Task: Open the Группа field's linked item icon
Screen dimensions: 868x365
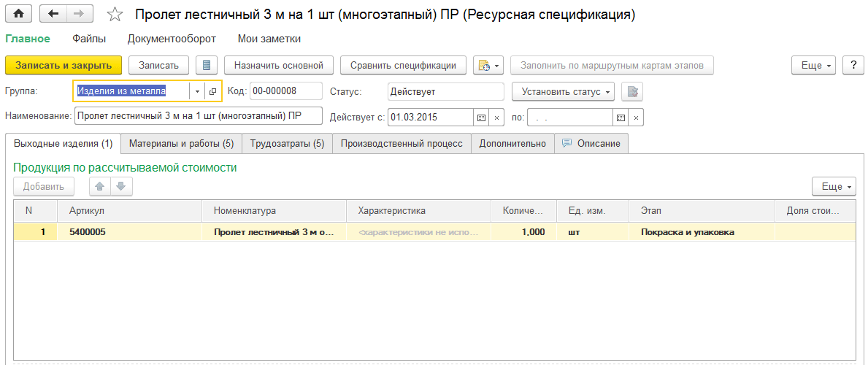Action: [x=212, y=91]
